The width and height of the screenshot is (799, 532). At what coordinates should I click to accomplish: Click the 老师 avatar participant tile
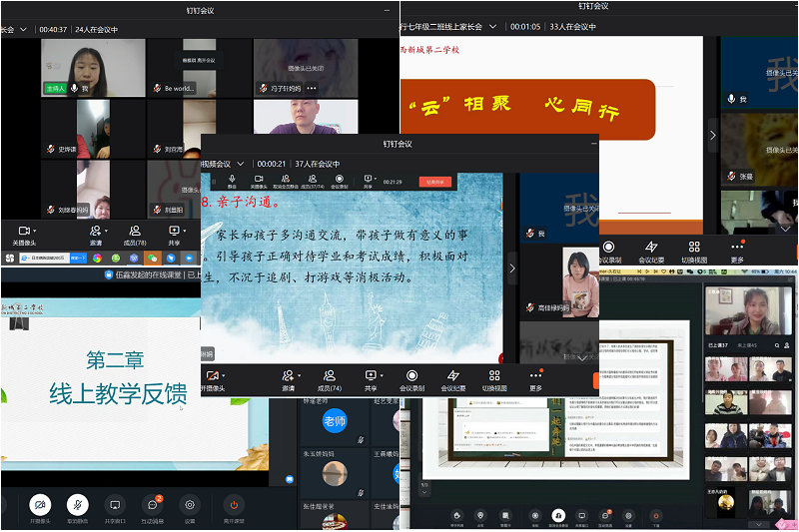334,422
